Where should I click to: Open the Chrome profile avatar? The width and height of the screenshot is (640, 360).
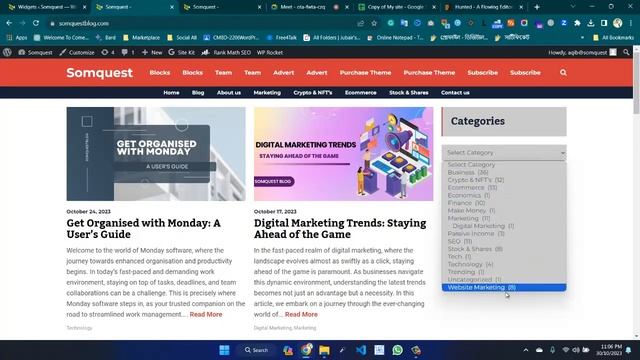(x=618, y=23)
